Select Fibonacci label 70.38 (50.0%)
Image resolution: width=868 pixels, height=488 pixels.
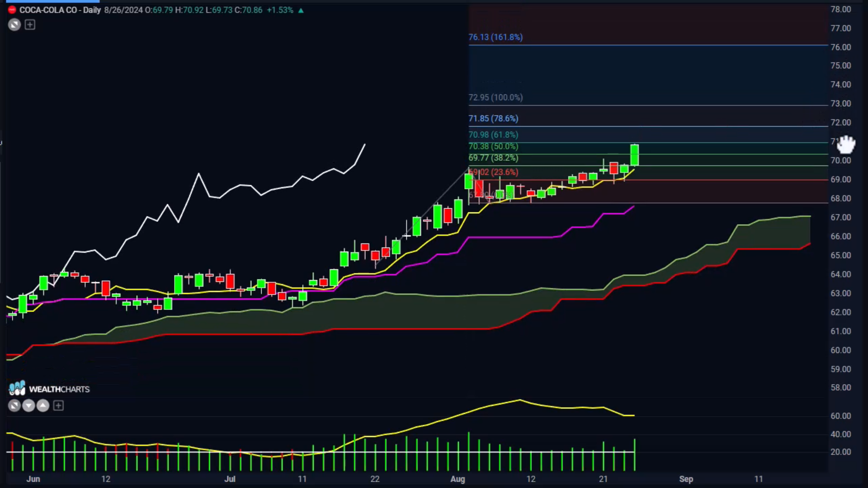(x=493, y=146)
